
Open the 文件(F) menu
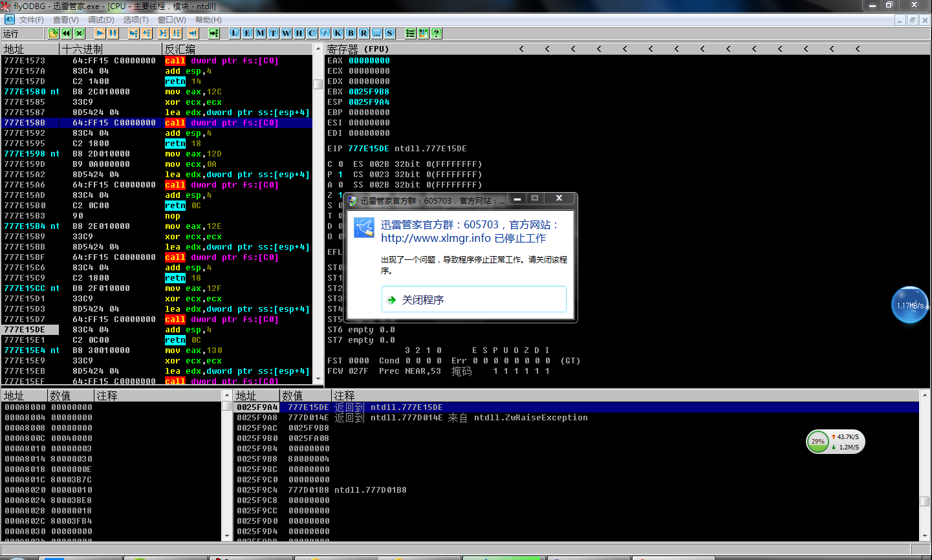[32, 20]
